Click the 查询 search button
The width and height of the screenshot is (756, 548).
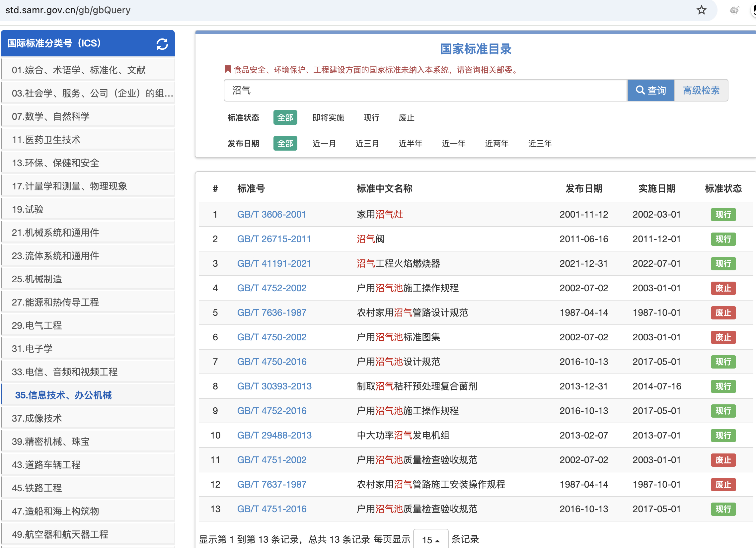650,90
